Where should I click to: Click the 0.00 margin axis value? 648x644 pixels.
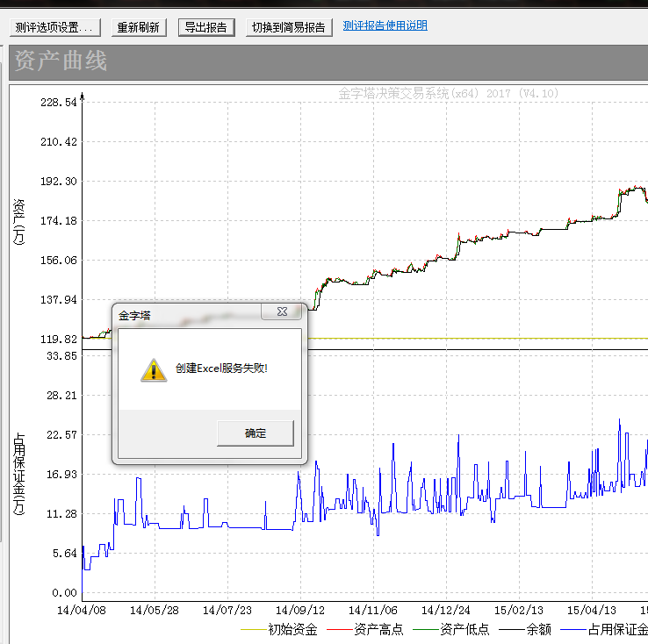pyautogui.click(x=65, y=593)
